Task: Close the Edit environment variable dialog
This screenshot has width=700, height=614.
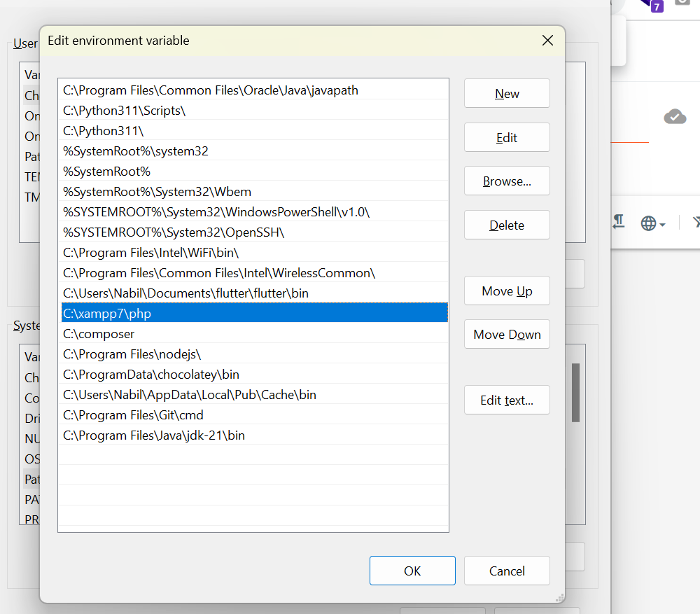Action: [x=547, y=40]
